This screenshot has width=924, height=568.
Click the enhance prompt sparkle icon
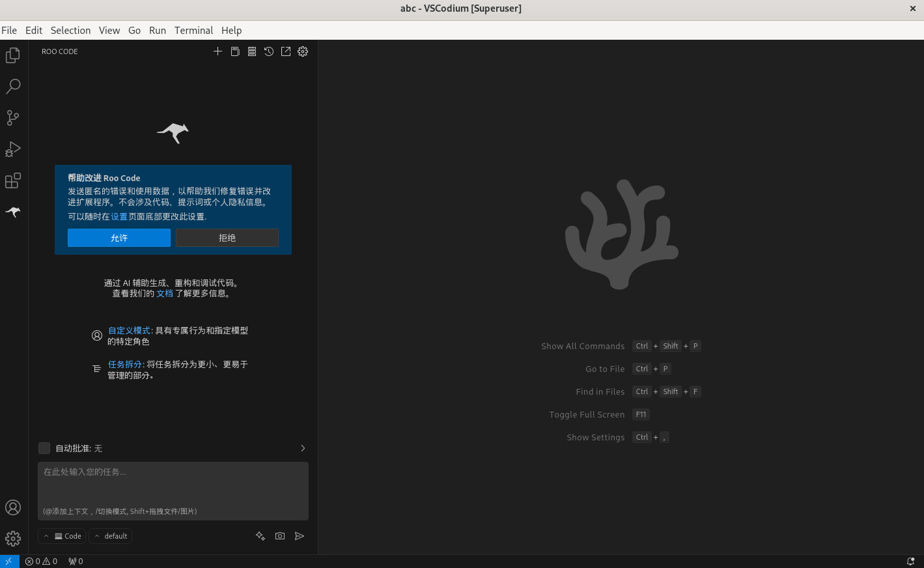point(260,536)
